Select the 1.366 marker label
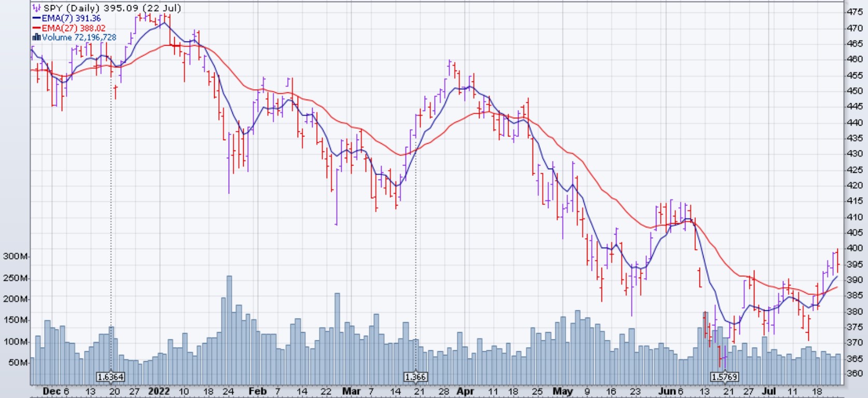The height and width of the screenshot is (398, 868). 415,377
